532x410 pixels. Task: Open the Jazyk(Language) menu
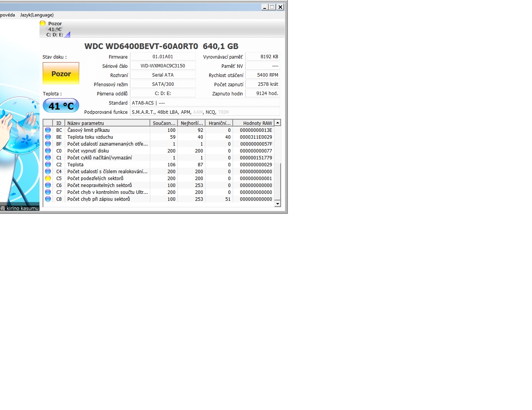37,15
